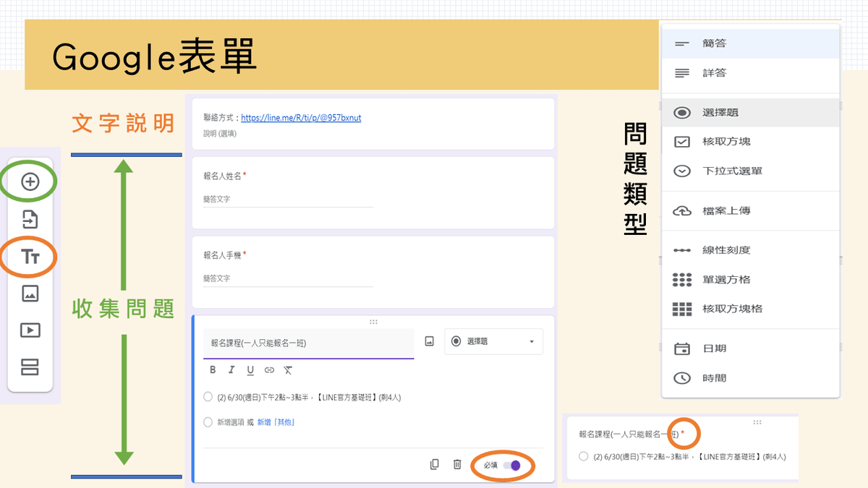Click the add question plus icon
Viewport: 868px width, 488px height.
(30, 181)
